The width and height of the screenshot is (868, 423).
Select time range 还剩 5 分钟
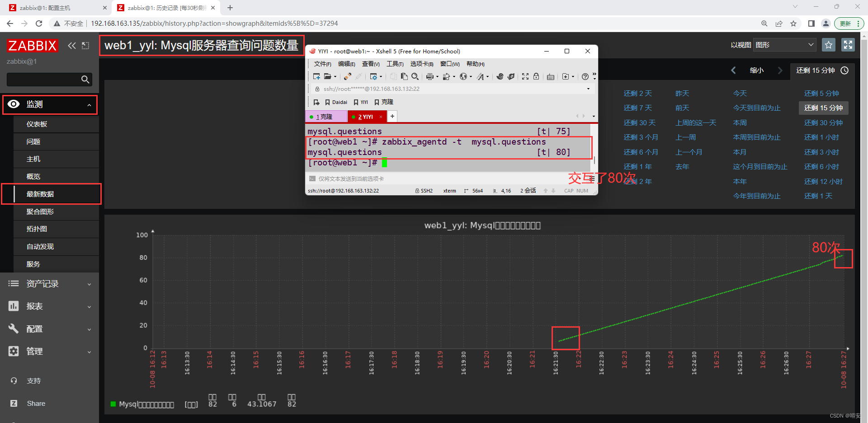tap(821, 94)
